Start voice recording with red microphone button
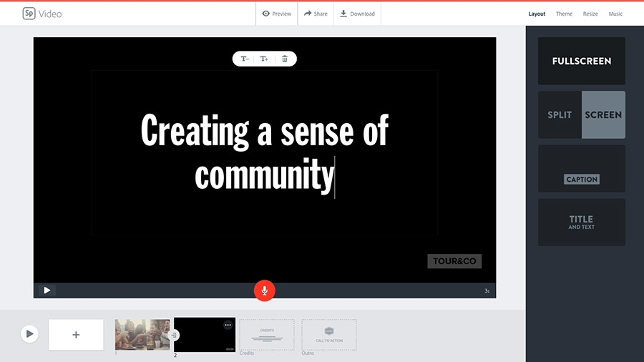Image resolution: width=644 pixels, height=362 pixels. pos(265,290)
